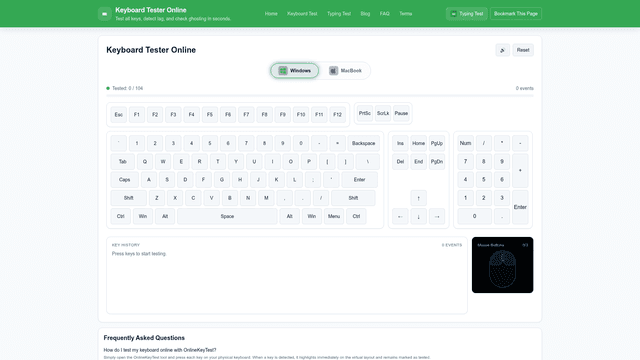Click the Reset button
This screenshot has width=640, height=360.
click(523, 50)
